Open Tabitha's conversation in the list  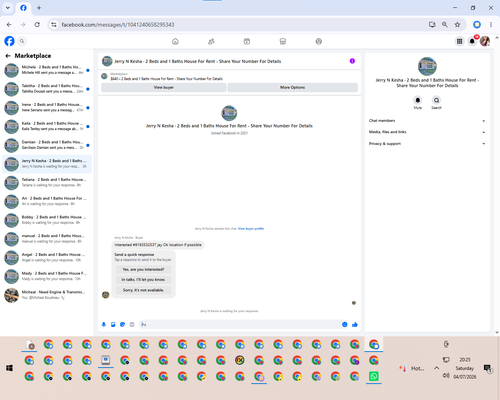pos(47,89)
